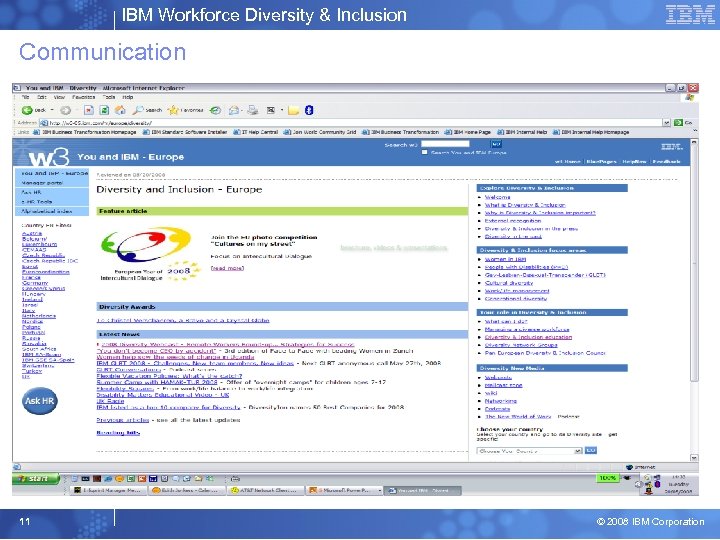The height and width of the screenshot is (540, 720).
Task: Go back with IE Back arrow
Action: [x=27, y=110]
